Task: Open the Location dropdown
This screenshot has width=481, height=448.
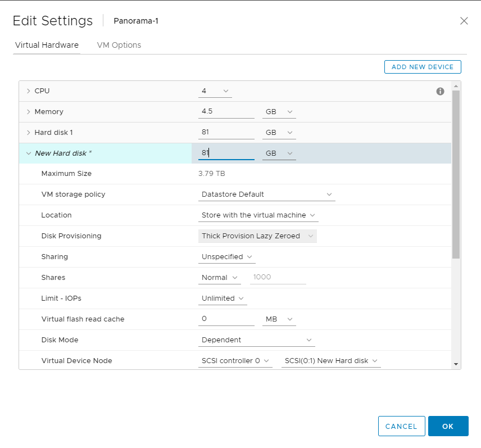Action: tap(258, 215)
